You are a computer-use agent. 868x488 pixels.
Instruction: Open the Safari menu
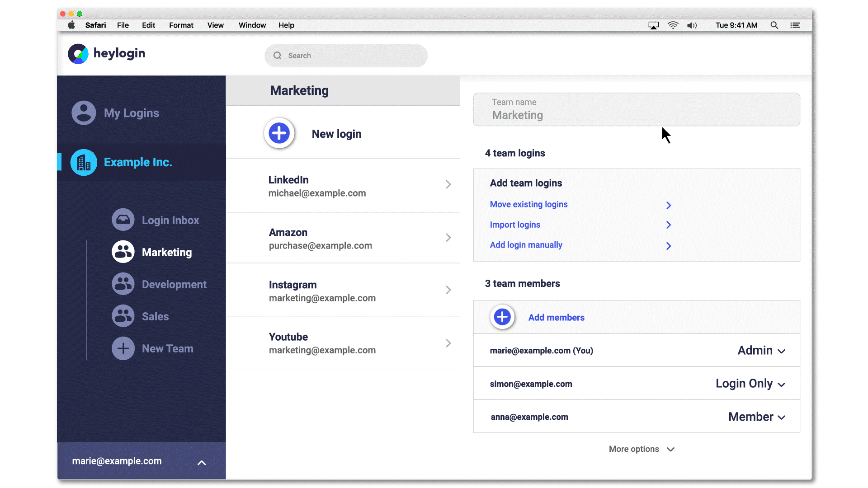[95, 25]
